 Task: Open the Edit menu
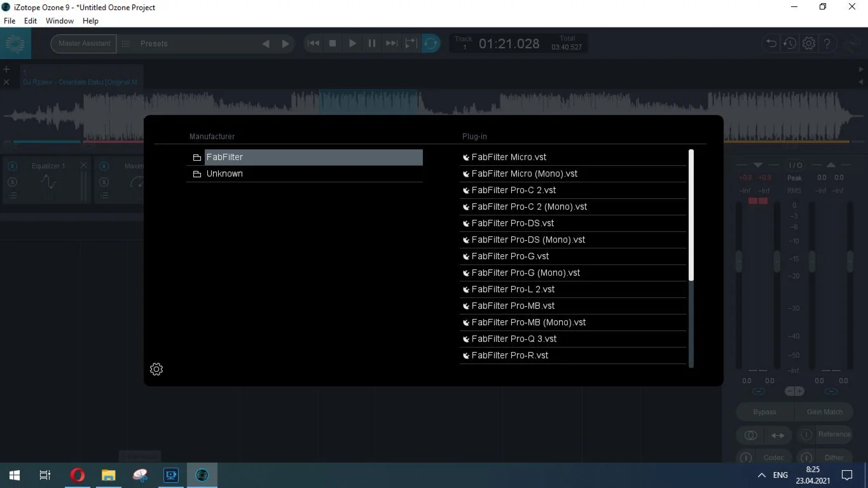31,21
